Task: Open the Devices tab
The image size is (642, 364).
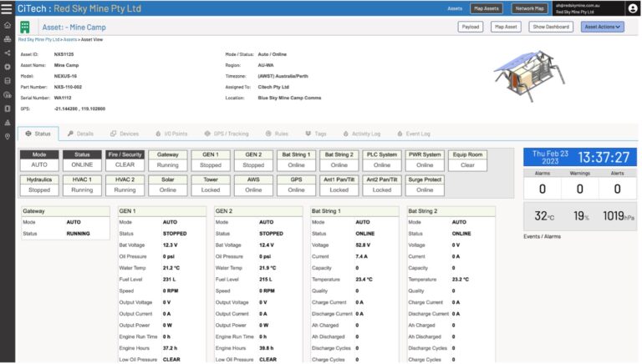Action: click(x=125, y=134)
